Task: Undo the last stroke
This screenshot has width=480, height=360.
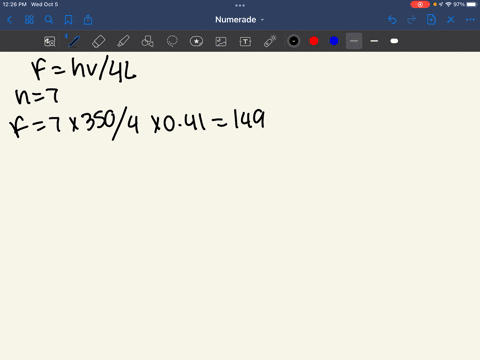Action: coord(392,20)
